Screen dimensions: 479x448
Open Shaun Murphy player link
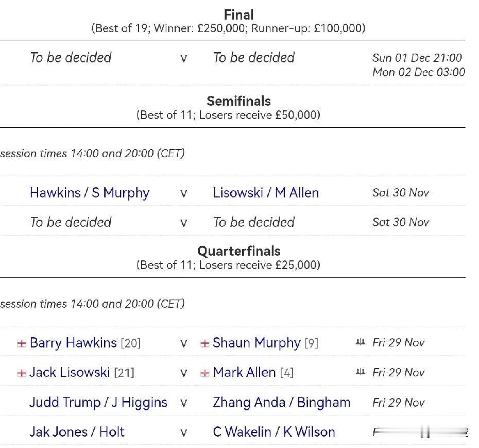pyautogui.click(x=256, y=343)
